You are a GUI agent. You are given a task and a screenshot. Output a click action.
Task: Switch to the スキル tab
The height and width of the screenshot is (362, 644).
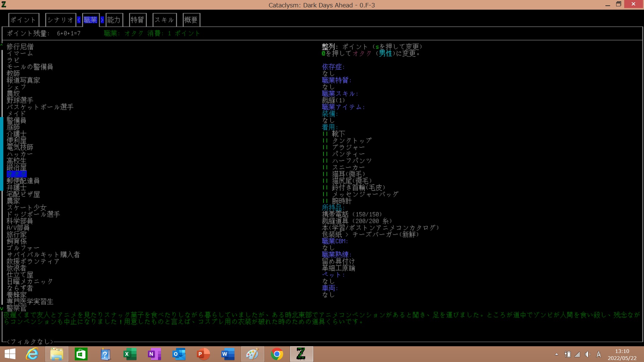coord(164,20)
